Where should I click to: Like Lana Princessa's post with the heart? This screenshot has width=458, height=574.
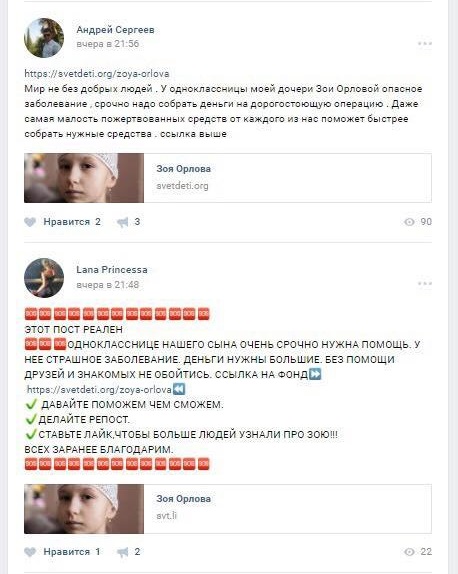coord(30,552)
